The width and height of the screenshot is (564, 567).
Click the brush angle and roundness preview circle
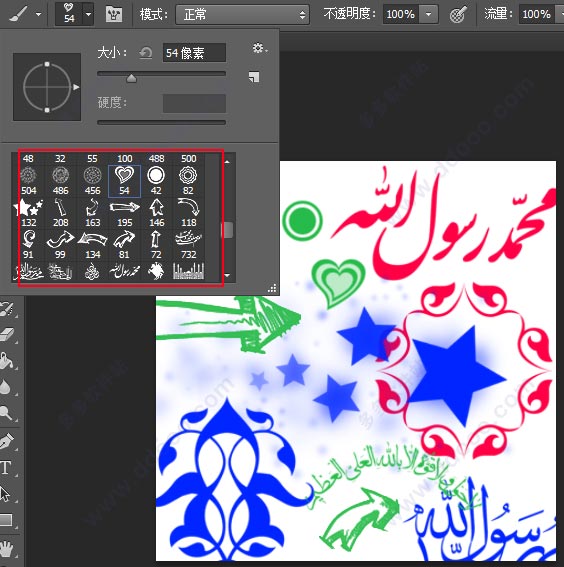click(47, 87)
